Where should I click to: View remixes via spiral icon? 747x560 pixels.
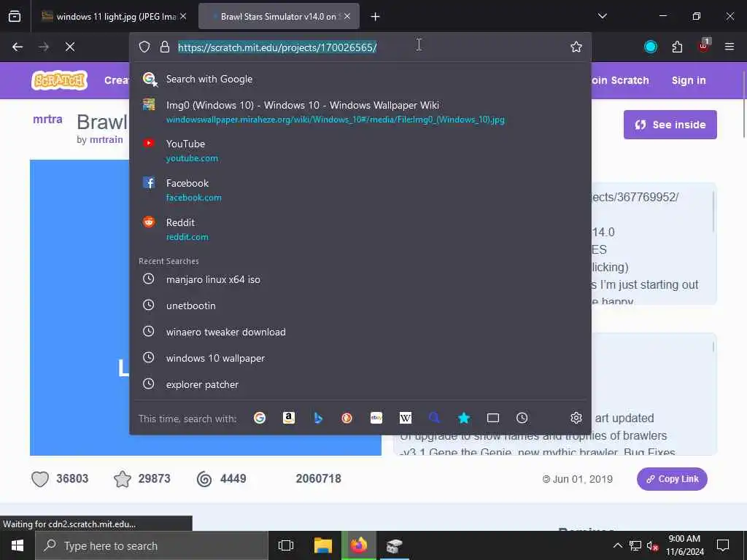(x=204, y=479)
